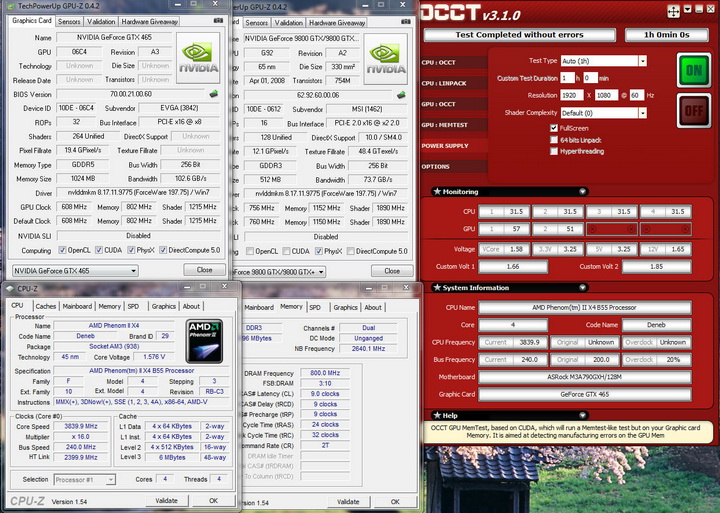The height and width of the screenshot is (513, 720).
Task: Enable the Hyperthreading checkbox in OCCT
Action: (554, 151)
